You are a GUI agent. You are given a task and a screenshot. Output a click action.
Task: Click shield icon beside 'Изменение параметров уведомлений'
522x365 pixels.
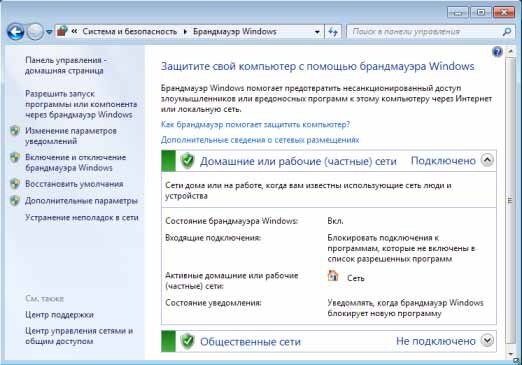15,131
